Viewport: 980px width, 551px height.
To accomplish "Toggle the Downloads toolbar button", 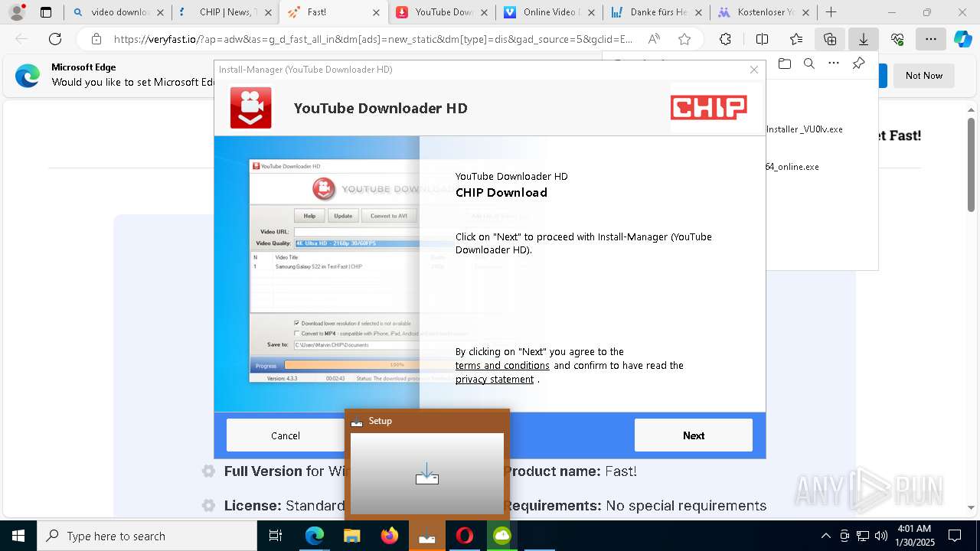I will 864,39.
